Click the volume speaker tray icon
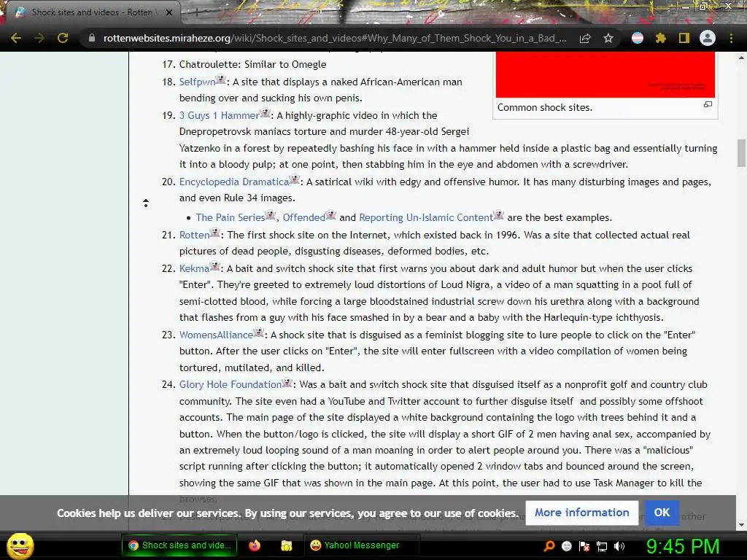747x560 pixels. point(619,545)
